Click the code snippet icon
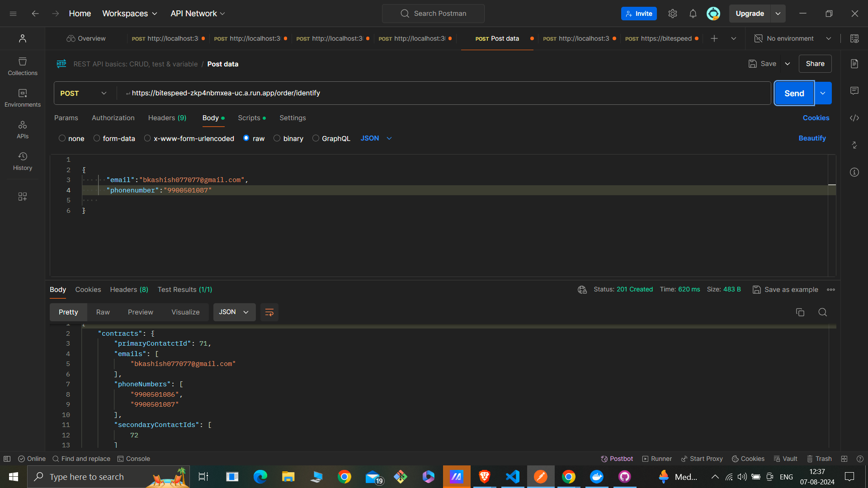 854,118
